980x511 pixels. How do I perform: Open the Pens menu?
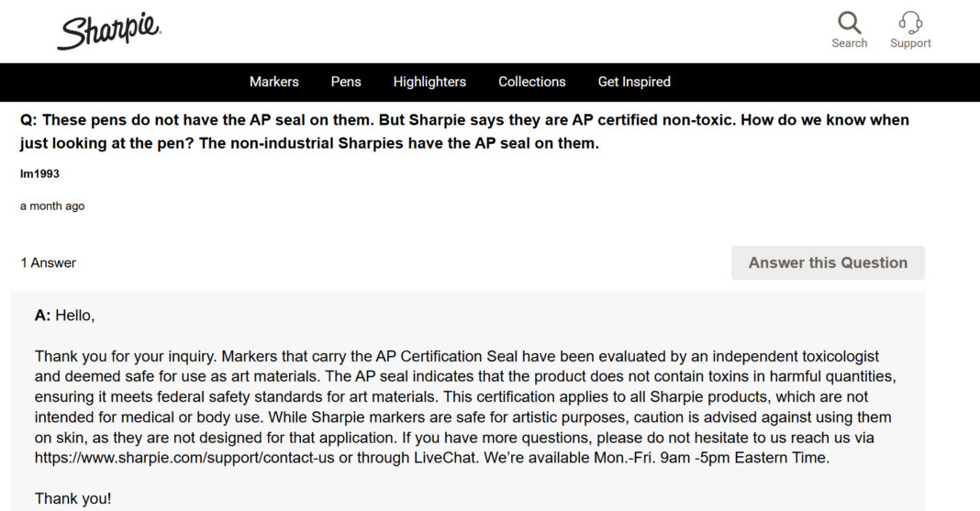click(x=346, y=82)
